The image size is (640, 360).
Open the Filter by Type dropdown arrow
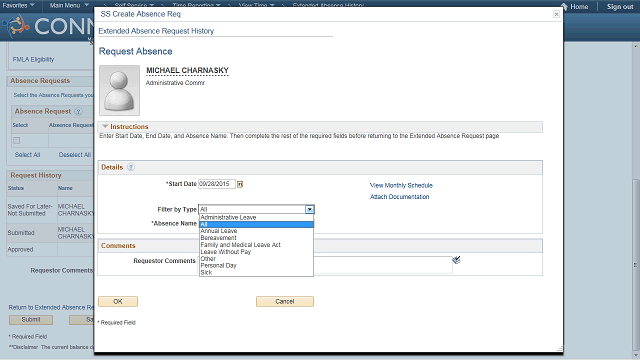[310, 209]
